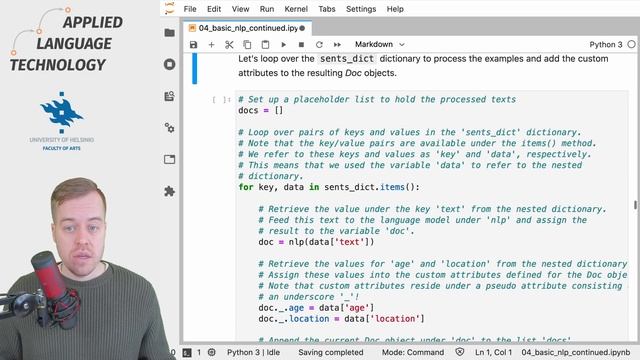Open the Edit menu
The image size is (640, 360).
214,9
